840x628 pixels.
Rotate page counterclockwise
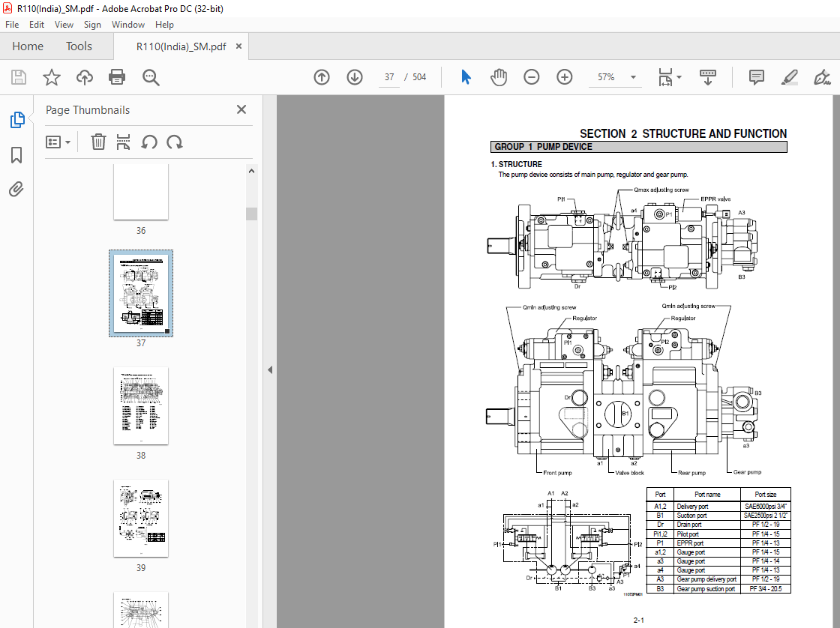point(149,142)
